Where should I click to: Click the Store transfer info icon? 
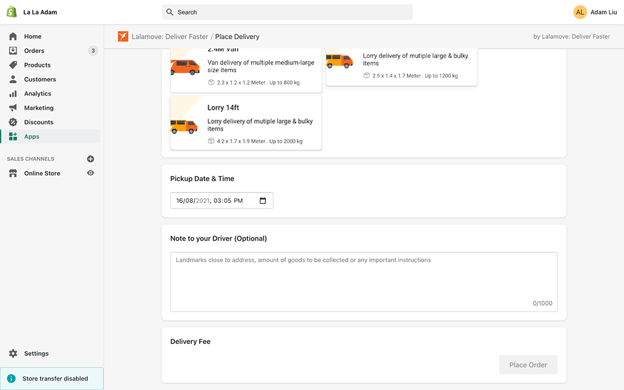[12, 378]
